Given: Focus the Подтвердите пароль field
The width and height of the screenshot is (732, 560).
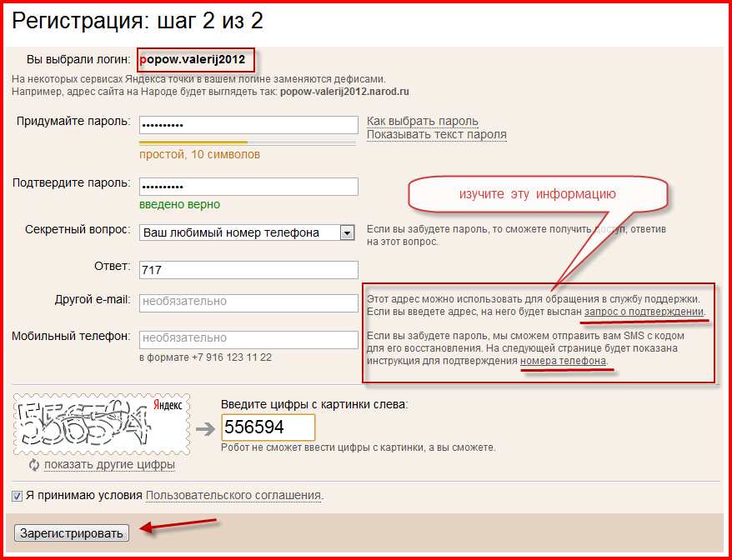Looking at the screenshot, I should (248, 187).
